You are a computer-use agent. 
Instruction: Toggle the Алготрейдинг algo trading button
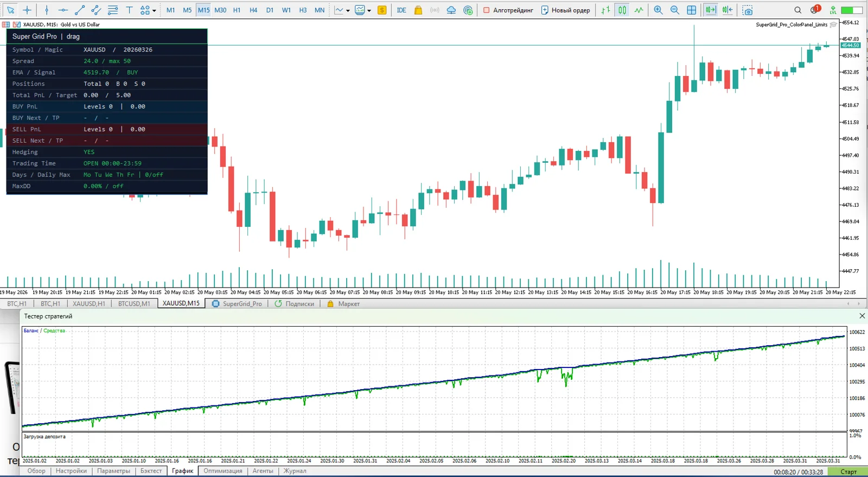click(508, 10)
